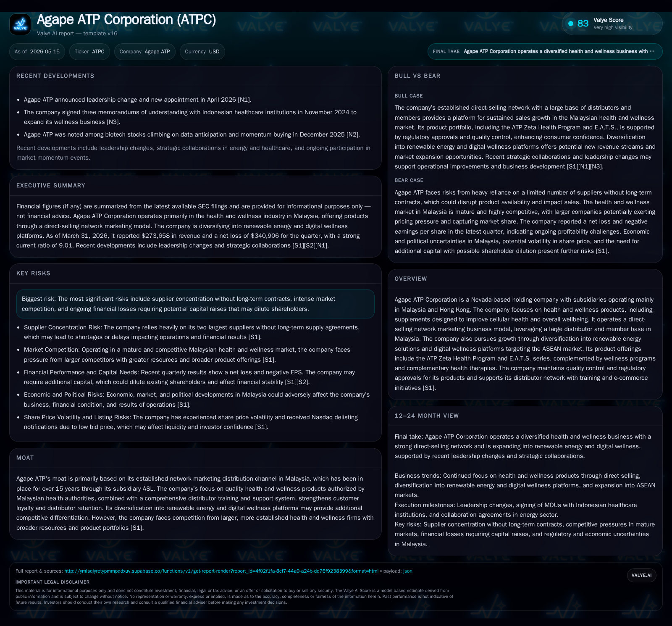Click the leadership change April 2026 bullet
This screenshot has width=672, height=626.
(138, 100)
